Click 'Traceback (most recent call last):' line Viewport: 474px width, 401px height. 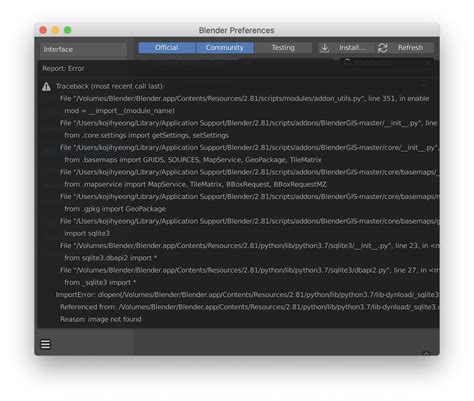[110, 86]
